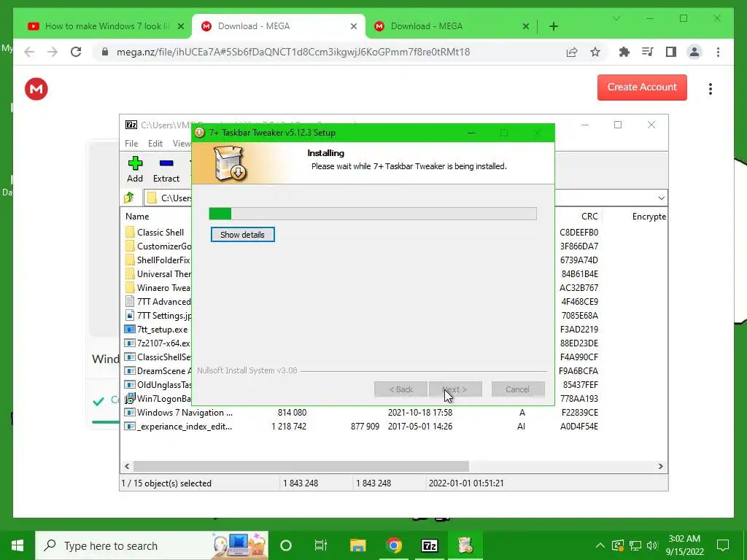Viewport: 747px width, 560px height.
Task: Open the MEGA page three-dot menu
Action: pos(711,89)
